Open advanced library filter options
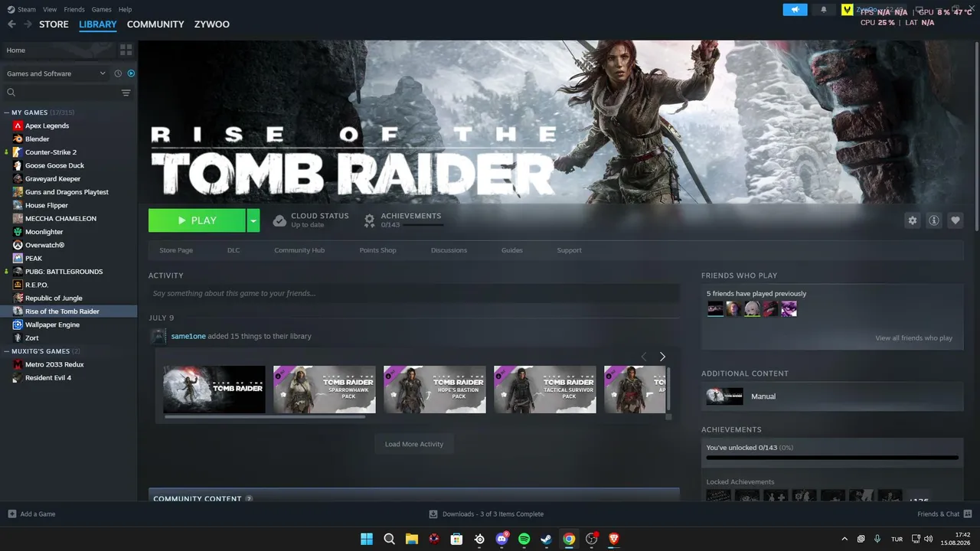The height and width of the screenshot is (551, 980). click(x=126, y=93)
